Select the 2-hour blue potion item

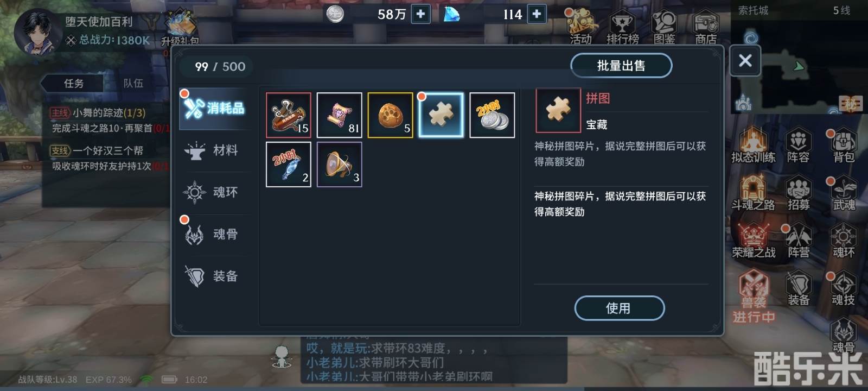pyautogui.click(x=288, y=165)
